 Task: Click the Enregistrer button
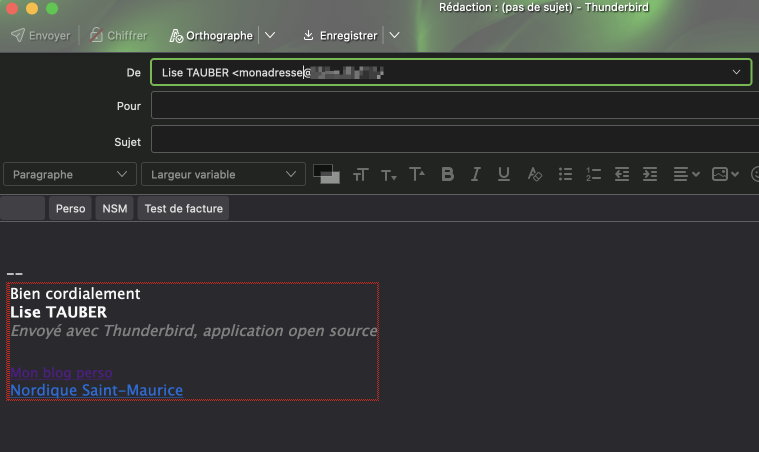(x=340, y=35)
